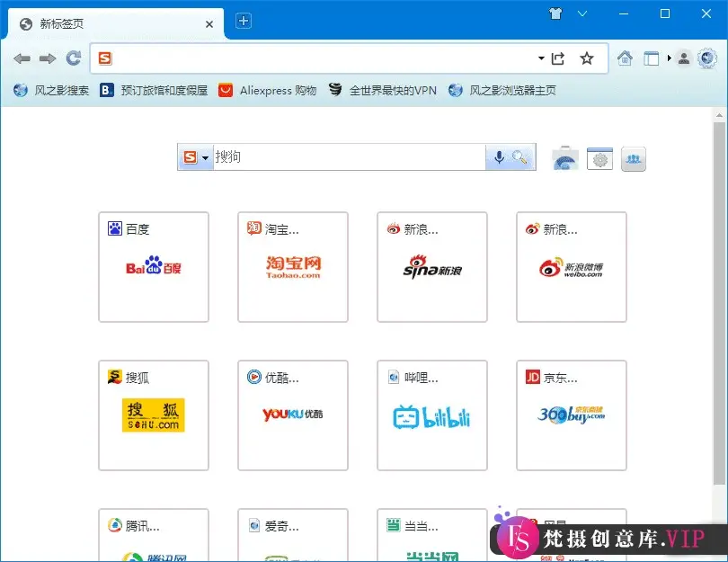Open the bilibili speed dial tile
728x562 pixels.
coord(432,415)
